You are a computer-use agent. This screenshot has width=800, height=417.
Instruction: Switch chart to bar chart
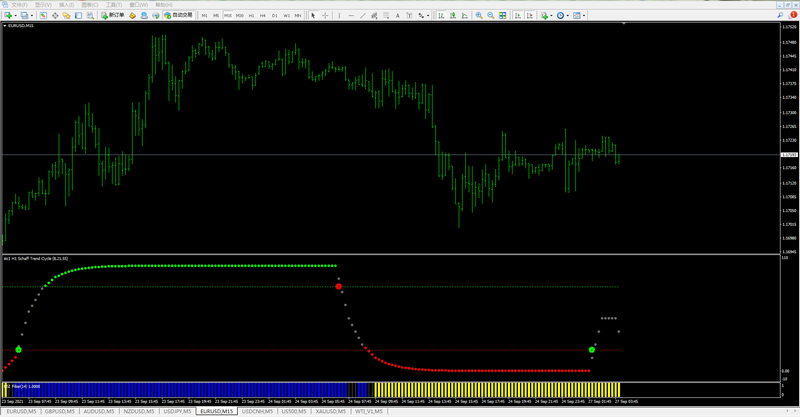tap(441, 16)
